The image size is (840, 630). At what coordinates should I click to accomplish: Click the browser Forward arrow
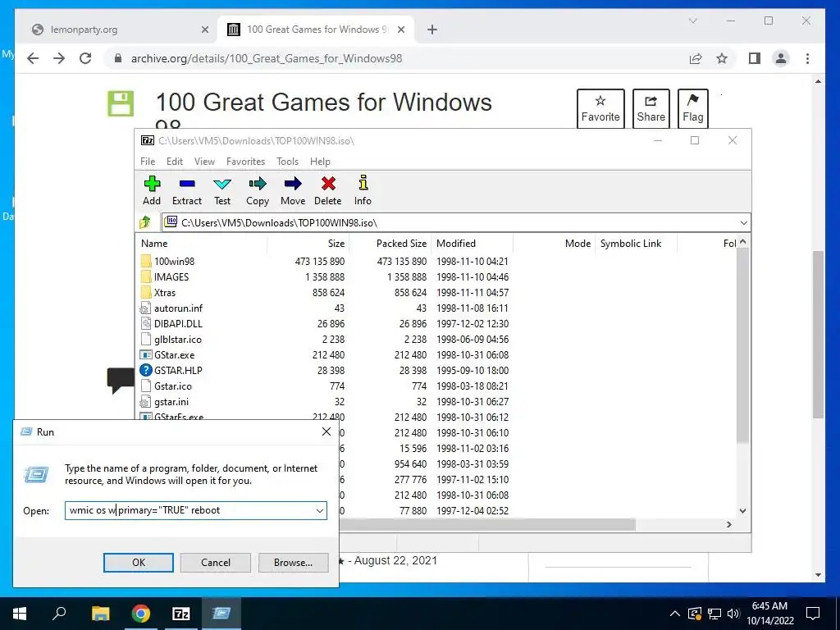pyautogui.click(x=59, y=58)
